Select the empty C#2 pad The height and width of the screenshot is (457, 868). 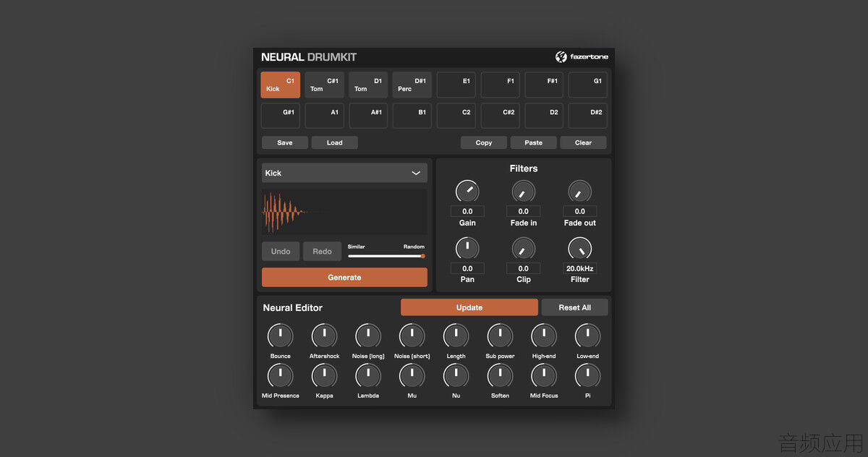click(500, 116)
